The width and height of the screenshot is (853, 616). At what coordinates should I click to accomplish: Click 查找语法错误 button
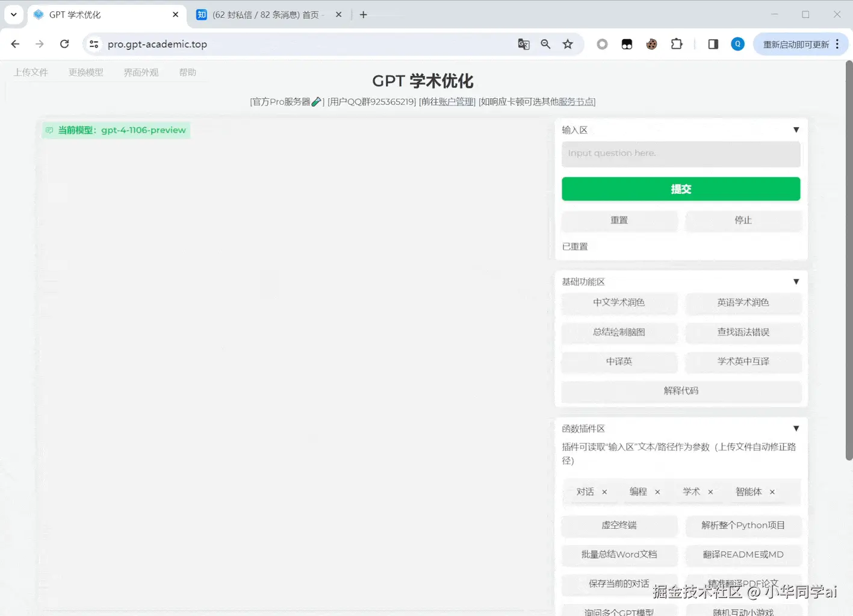tap(743, 332)
